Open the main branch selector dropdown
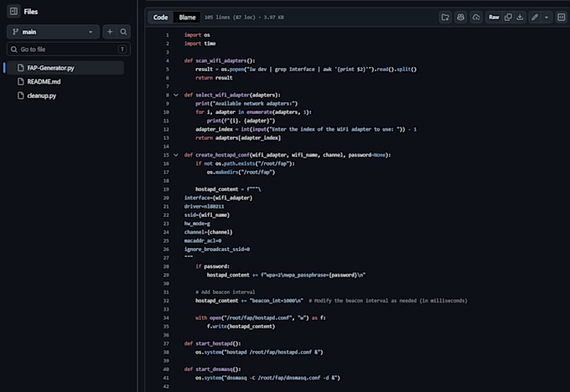Screen dimensions: 570x392 click(x=53, y=32)
